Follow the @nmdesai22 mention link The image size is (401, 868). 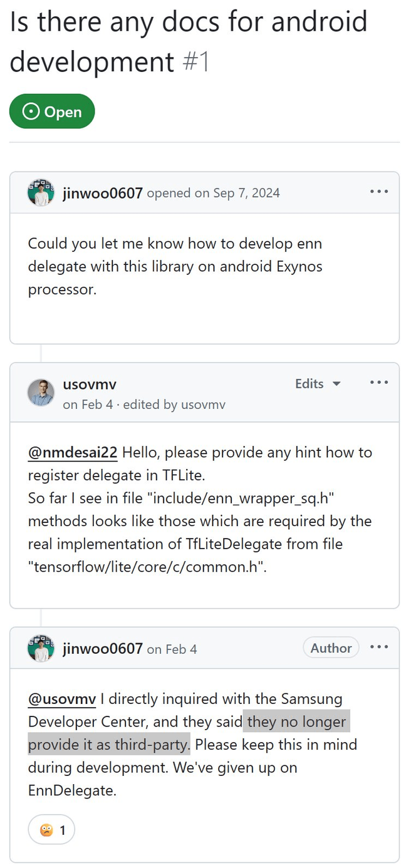pyautogui.click(x=75, y=452)
